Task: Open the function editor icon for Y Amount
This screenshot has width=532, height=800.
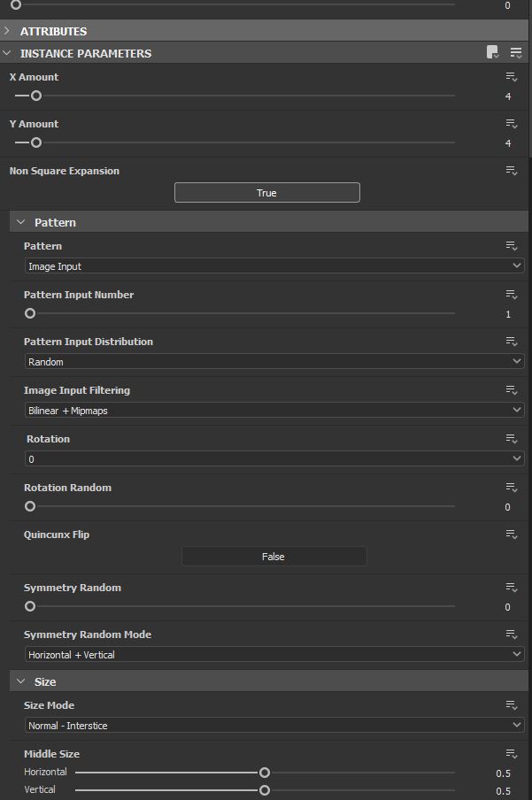Action: [x=511, y=123]
